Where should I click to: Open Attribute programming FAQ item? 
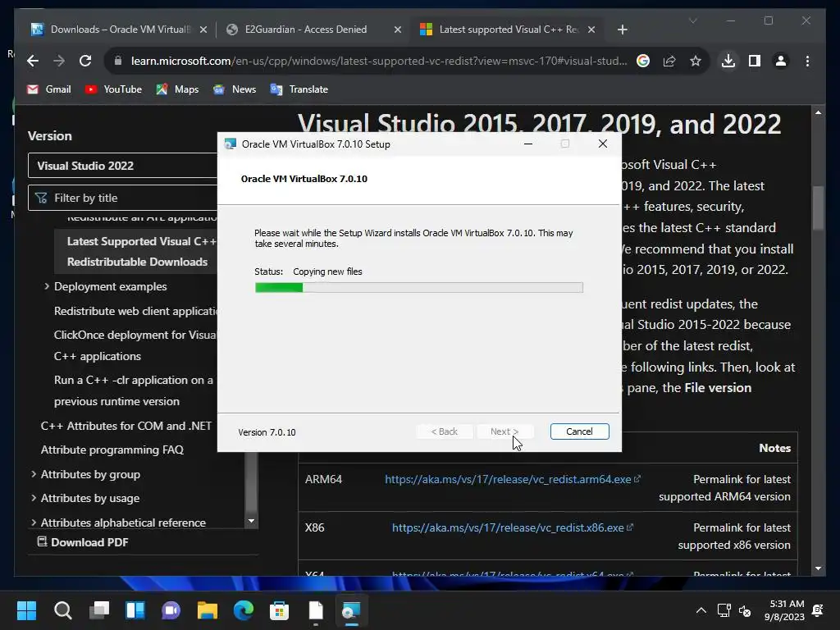pos(112,450)
